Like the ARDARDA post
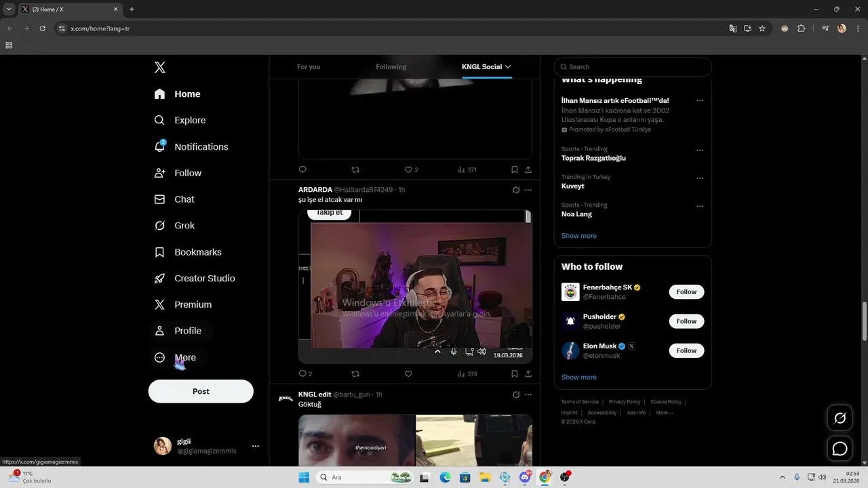868x488 pixels. (x=408, y=373)
